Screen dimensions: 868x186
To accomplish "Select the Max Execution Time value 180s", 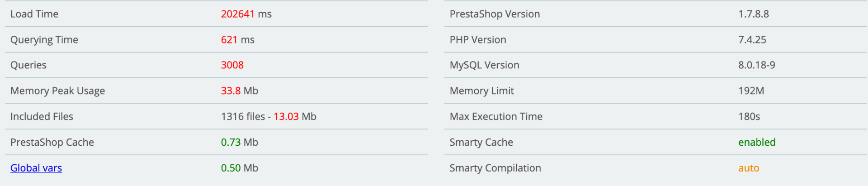I will (749, 117).
